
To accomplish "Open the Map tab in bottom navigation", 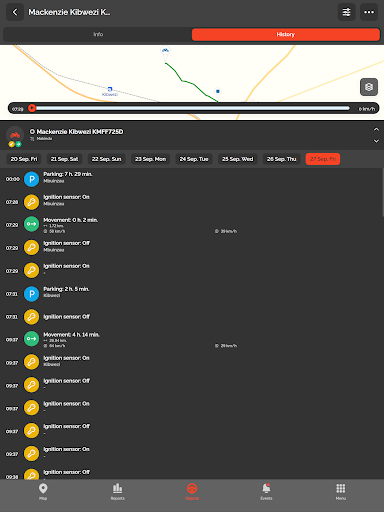I will 43,492.
